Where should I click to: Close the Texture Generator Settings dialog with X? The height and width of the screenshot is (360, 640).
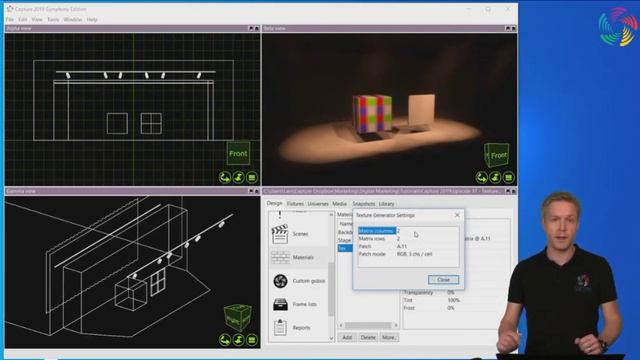pos(457,215)
